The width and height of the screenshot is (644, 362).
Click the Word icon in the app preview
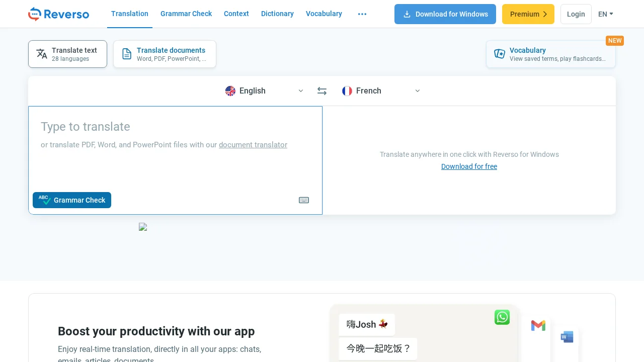(x=567, y=337)
